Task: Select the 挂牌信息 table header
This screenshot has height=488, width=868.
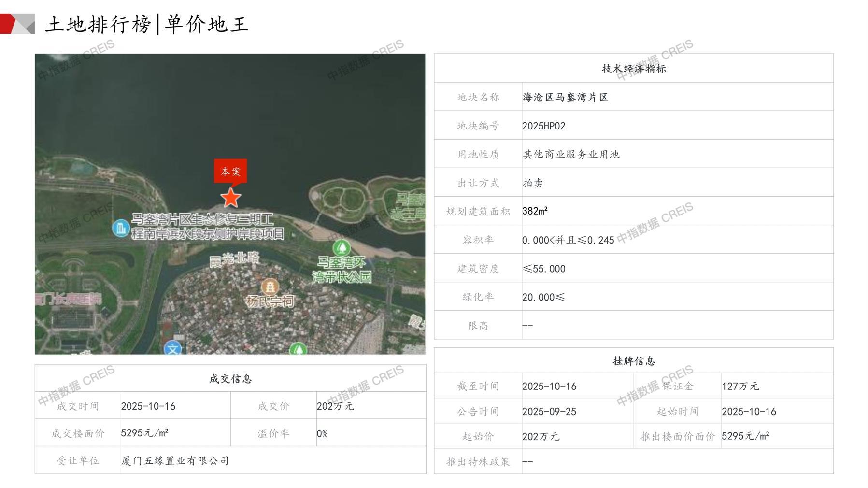Action: coord(633,361)
